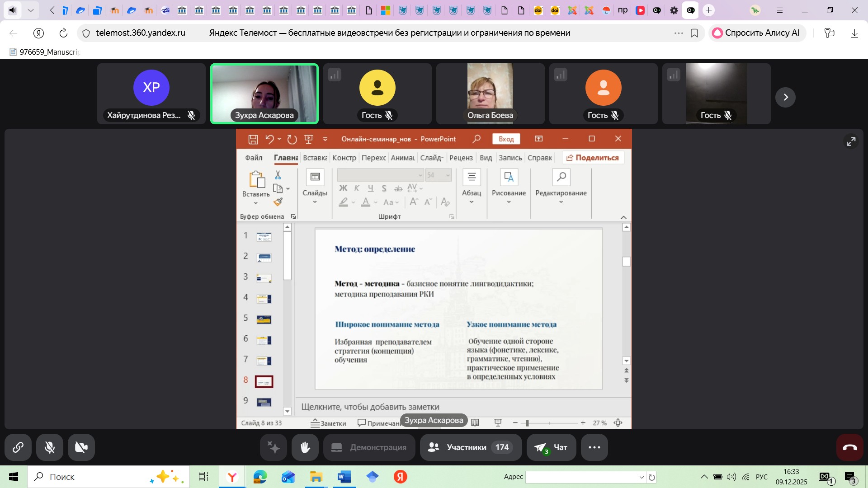
Task: Open the Участники list
Action: point(471,447)
